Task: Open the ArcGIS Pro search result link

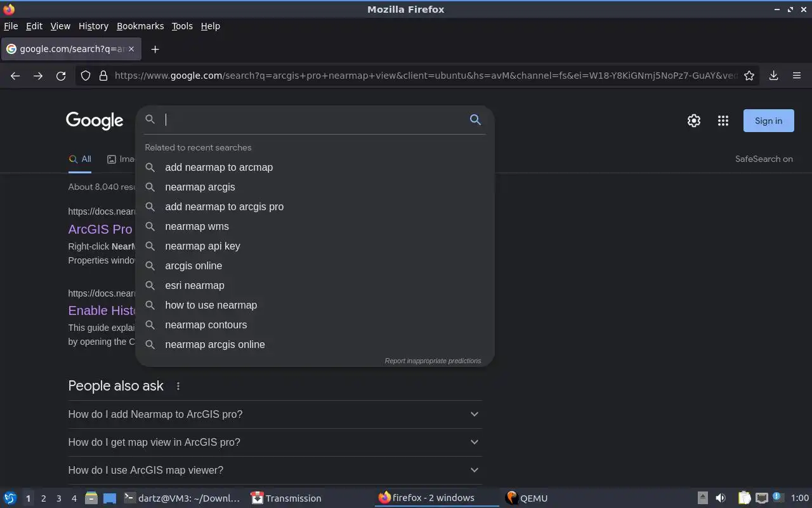Action: click(x=101, y=229)
